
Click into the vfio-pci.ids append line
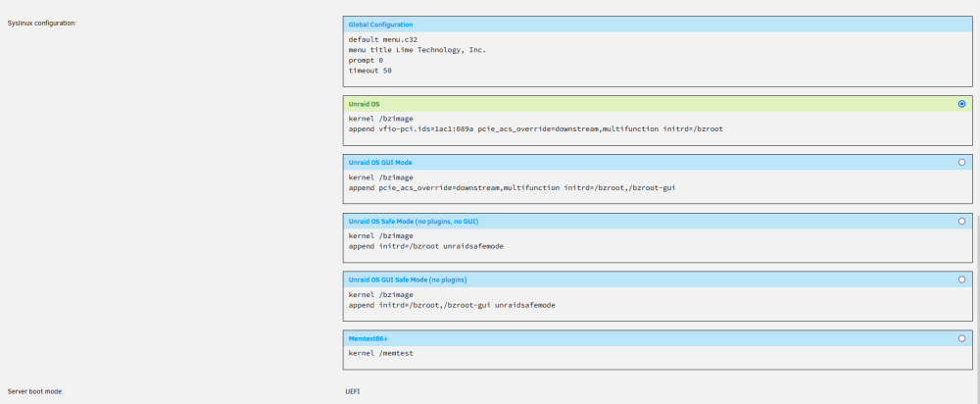point(536,128)
